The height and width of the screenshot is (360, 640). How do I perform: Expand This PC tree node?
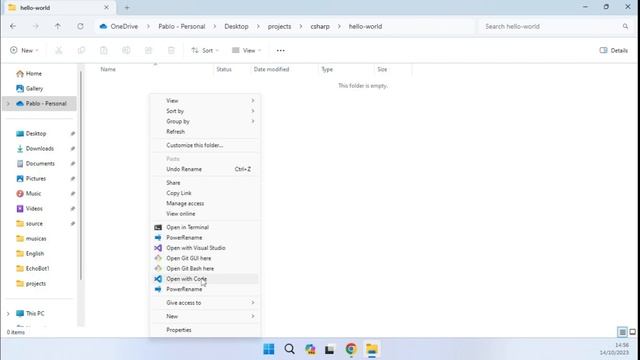tap(8, 313)
